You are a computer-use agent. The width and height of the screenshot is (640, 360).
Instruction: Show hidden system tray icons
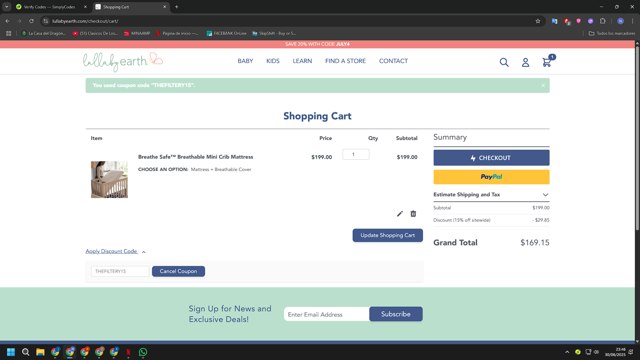(567, 352)
